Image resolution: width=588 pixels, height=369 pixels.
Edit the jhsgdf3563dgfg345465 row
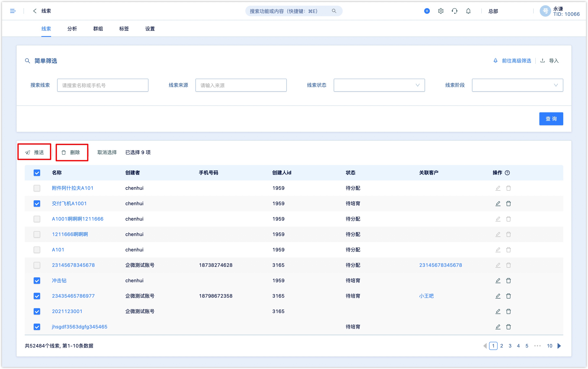(x=498, y=327)
